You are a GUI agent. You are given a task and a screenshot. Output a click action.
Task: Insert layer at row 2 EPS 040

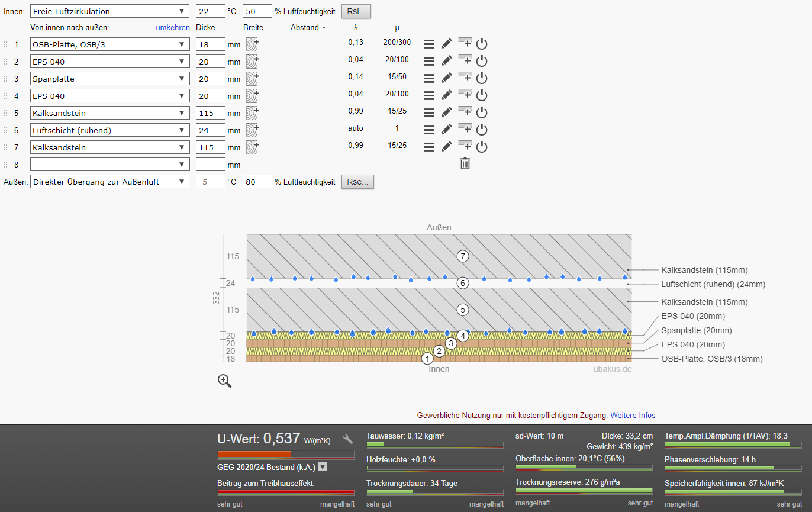click(x=465, y=60)
